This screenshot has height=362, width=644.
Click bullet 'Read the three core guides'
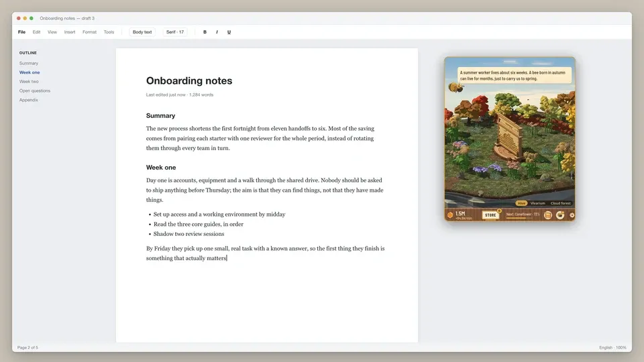[199, 224]
